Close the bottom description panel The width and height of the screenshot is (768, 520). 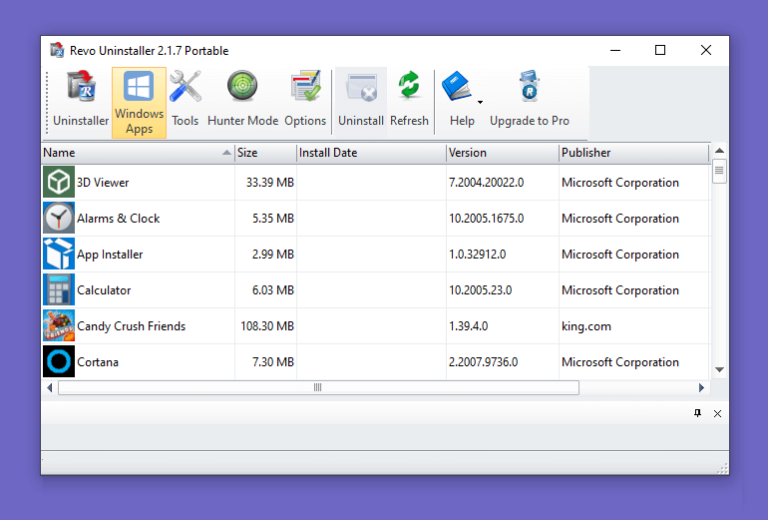pos(718,414)
